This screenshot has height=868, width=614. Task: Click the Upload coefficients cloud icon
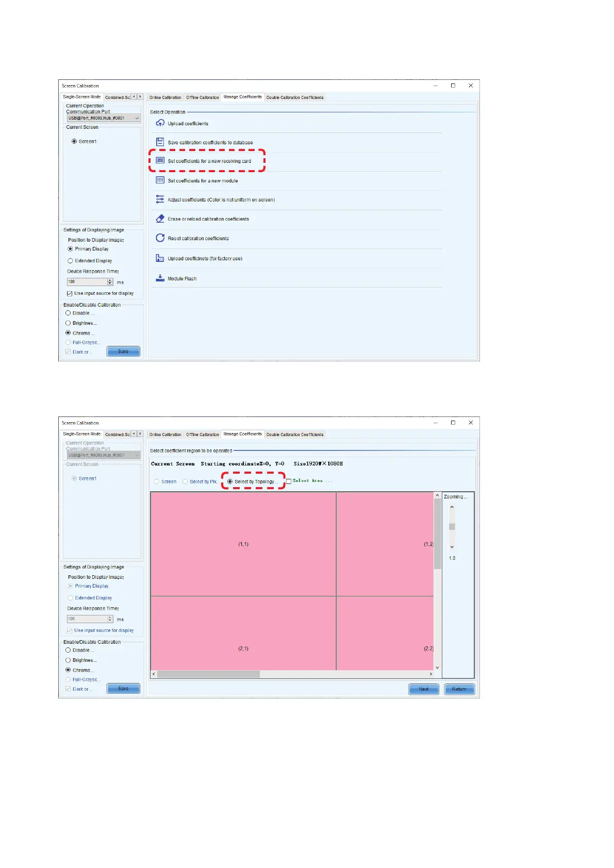click(x=160, y=123)
